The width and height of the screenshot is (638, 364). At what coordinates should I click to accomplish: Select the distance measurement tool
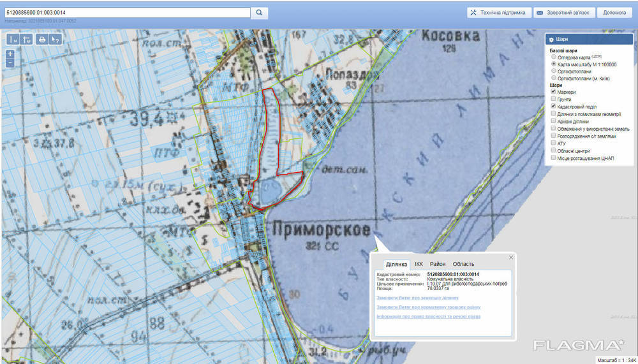[13, 40]
